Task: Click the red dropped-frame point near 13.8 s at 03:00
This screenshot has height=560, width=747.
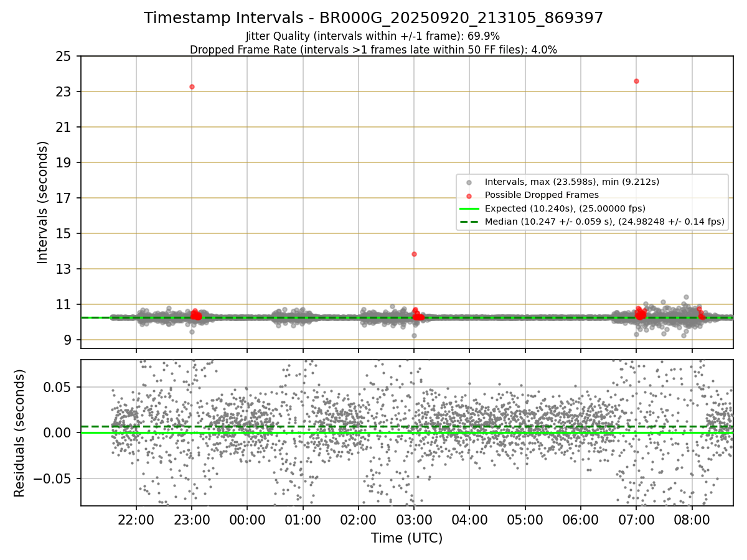Action: point(414,254)
